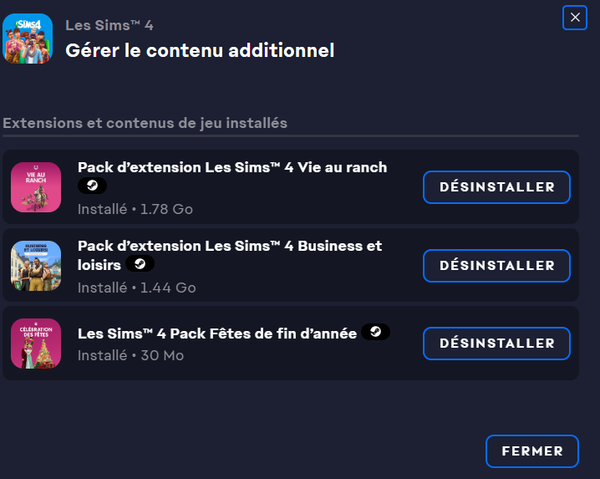Viewport: 600px width, 479px height.
Task: Uninstall the Vie au ranch expansion pack
Action: coord(496,187)
